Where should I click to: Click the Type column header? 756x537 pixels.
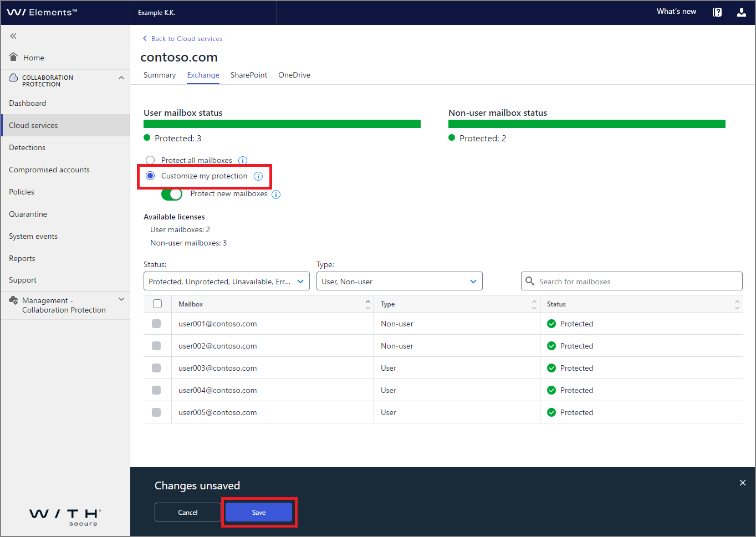457,304
